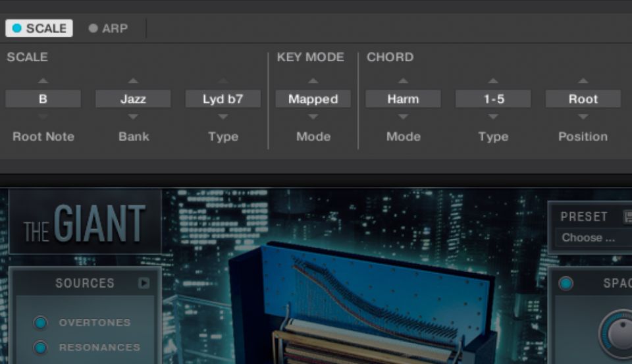Image resolution: width=632 pixels, height=364 pixels.
Task: Open the Lyd b7 scale type selector
Action: pyautogui.click(x=223, y=99)
